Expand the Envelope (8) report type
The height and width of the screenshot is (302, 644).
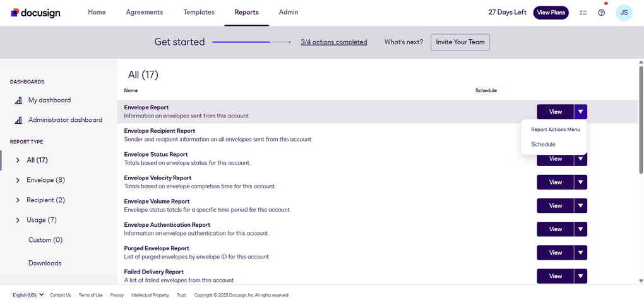18,180
